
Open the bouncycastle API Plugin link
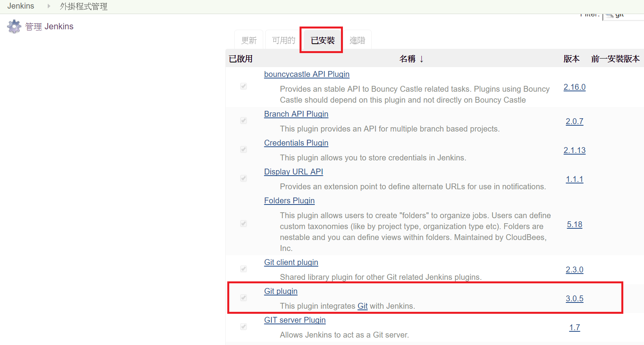(x=307, y=74)
